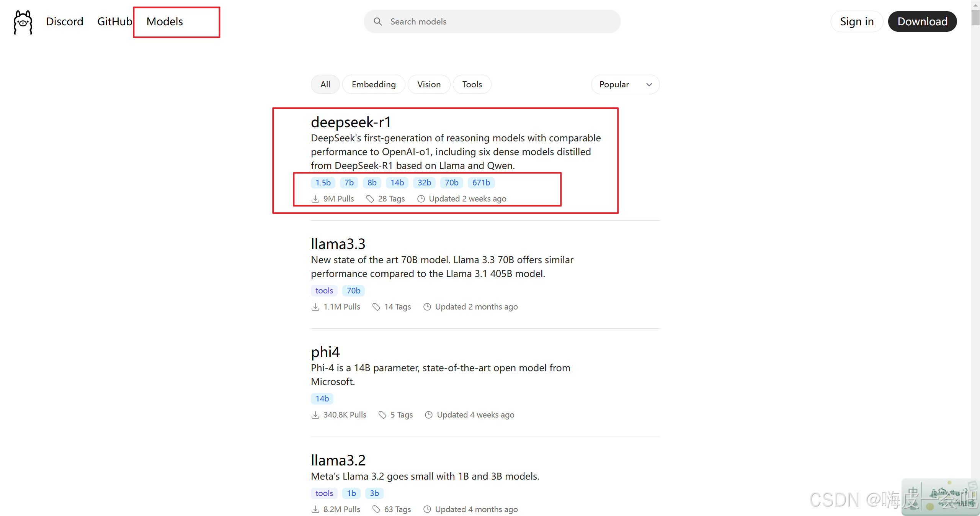Open the Models nav item
The image size is (980, 516).
[x=165, y=21]
